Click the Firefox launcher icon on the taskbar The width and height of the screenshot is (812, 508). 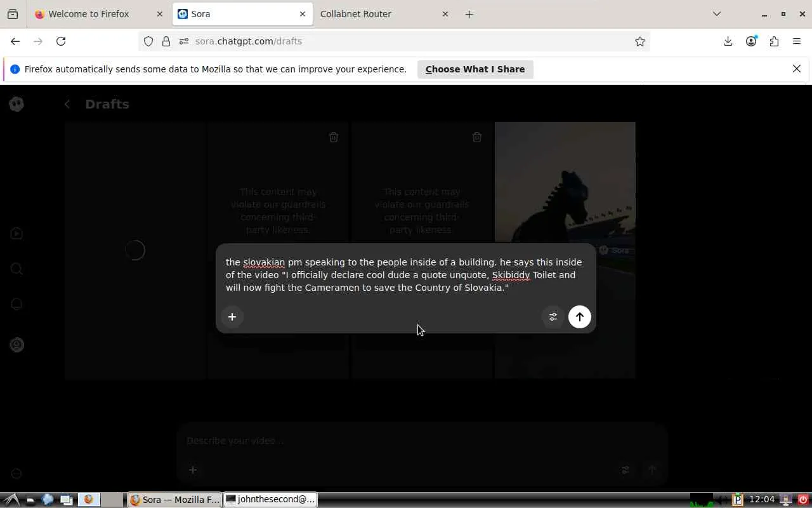tap(89, 500)
